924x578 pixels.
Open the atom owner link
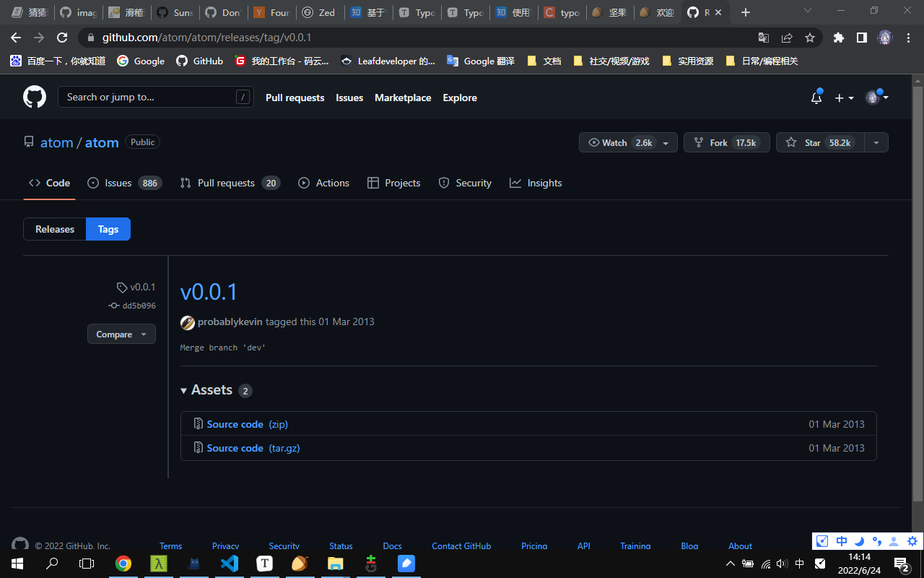[x=57, y=142]
